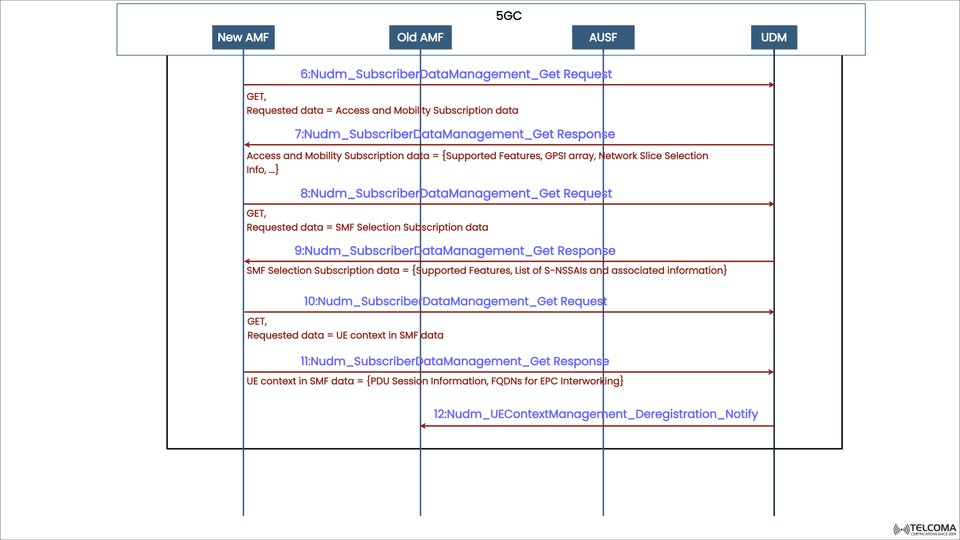Select message 11 Get Response label
The image size is (960, 540).
pos(455,361)
